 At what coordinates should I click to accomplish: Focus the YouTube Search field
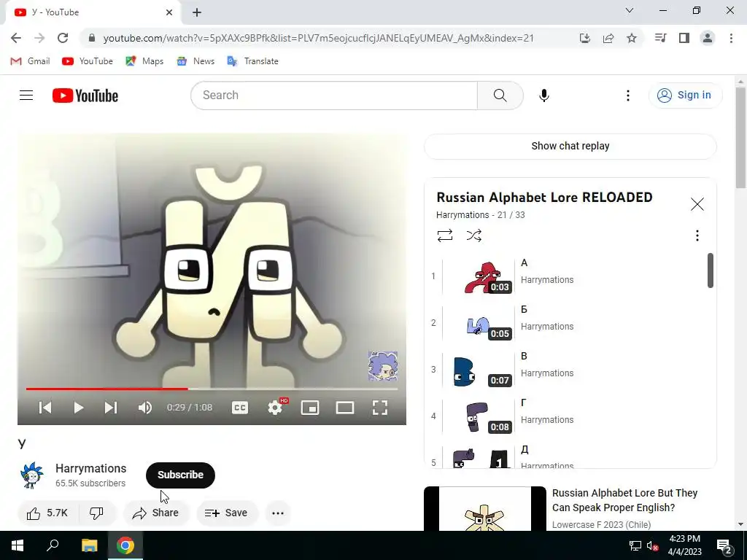click(334, 96)
